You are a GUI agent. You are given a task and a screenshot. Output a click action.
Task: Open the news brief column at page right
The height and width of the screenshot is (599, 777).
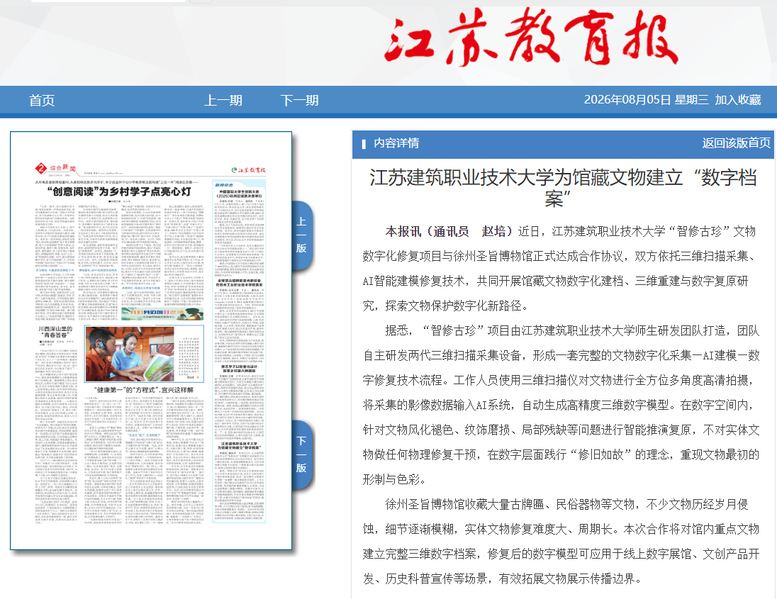(239, 351)
